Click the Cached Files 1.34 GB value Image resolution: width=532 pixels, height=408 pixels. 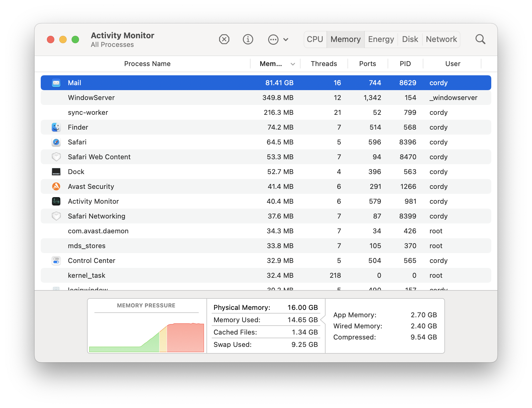point(305,332)
